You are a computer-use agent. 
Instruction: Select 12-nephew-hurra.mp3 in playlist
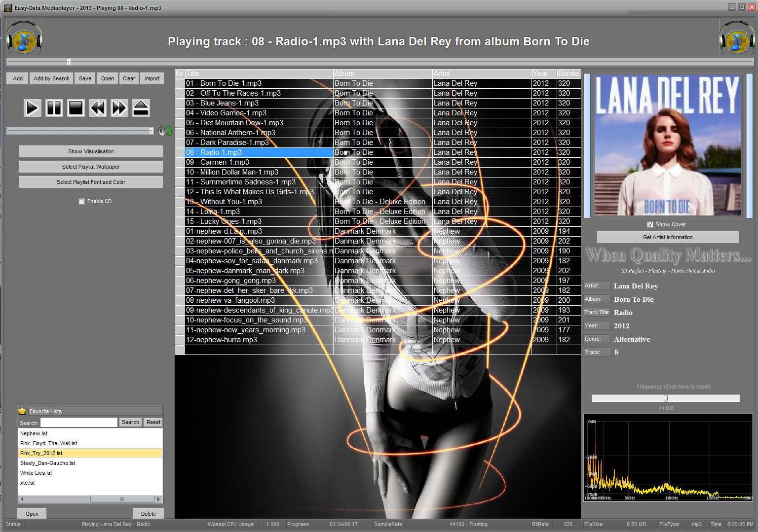[x=259, y=340]
